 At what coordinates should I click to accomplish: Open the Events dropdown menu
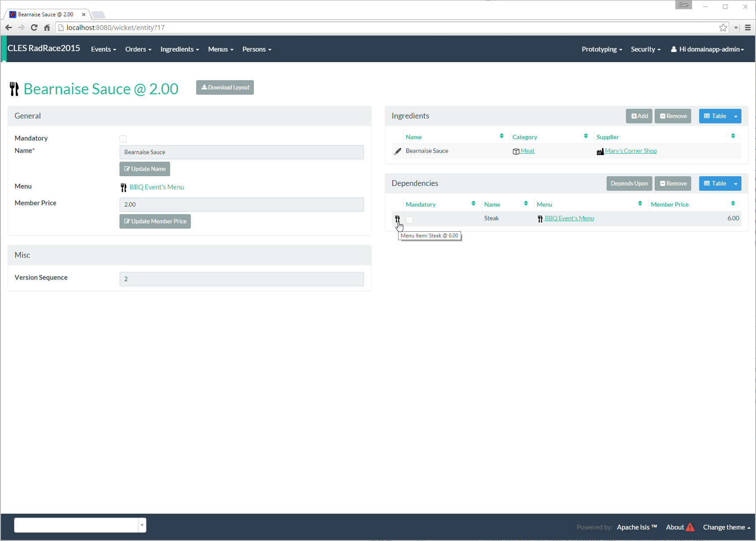[104, 49]
